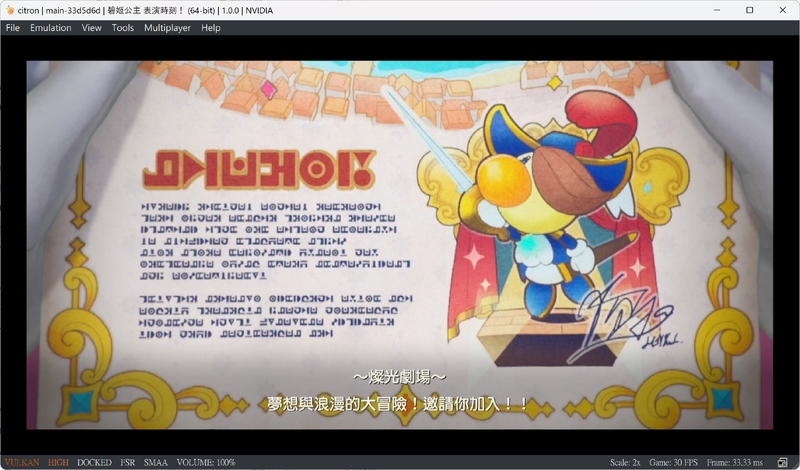Close the citron window

click(783, 10)
